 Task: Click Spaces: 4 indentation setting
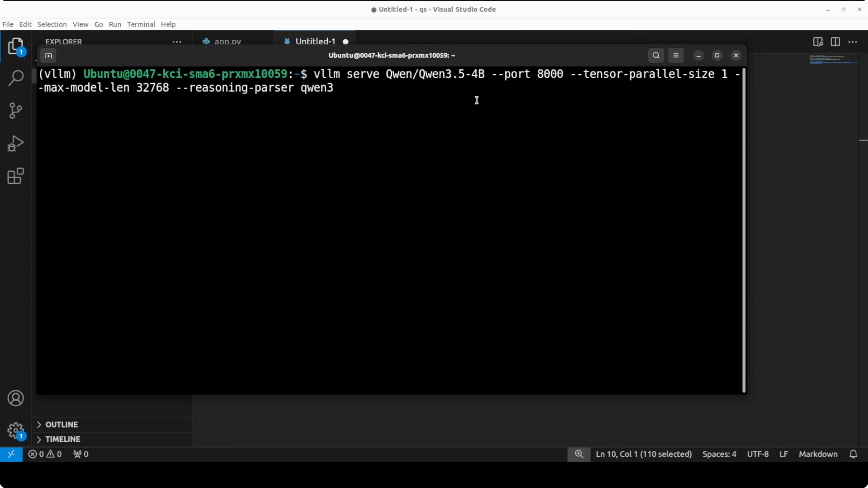719,454
